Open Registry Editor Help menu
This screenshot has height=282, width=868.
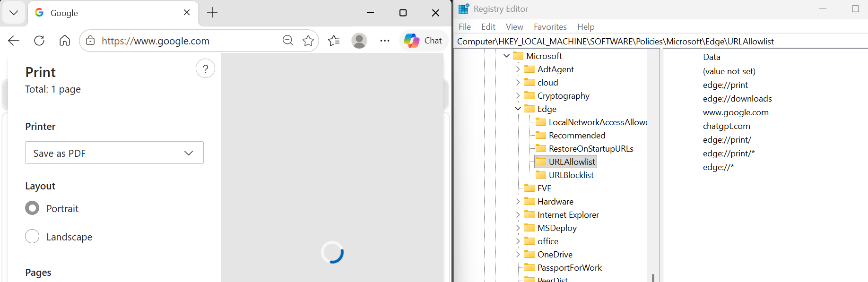coord(586,27)
